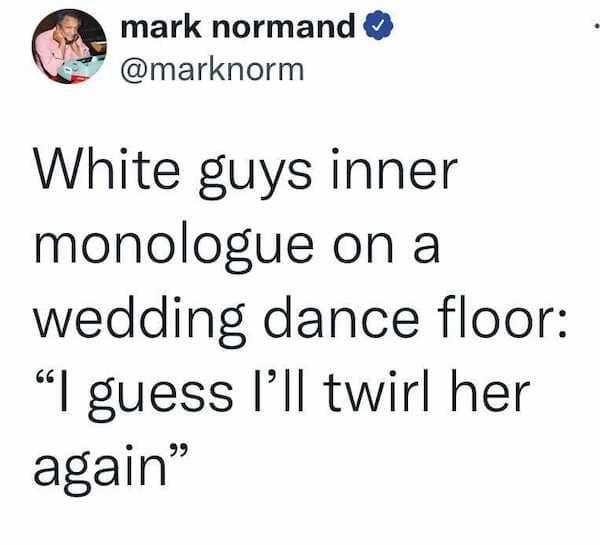Click the display name "mark normand"
This screenshot has height=545, width=600.
click(x=238, y=26)
